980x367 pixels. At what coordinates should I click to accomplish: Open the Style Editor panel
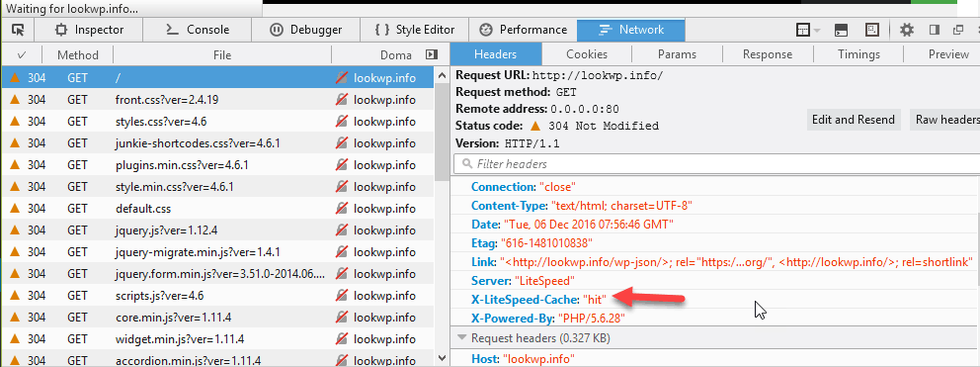(414, 30)
